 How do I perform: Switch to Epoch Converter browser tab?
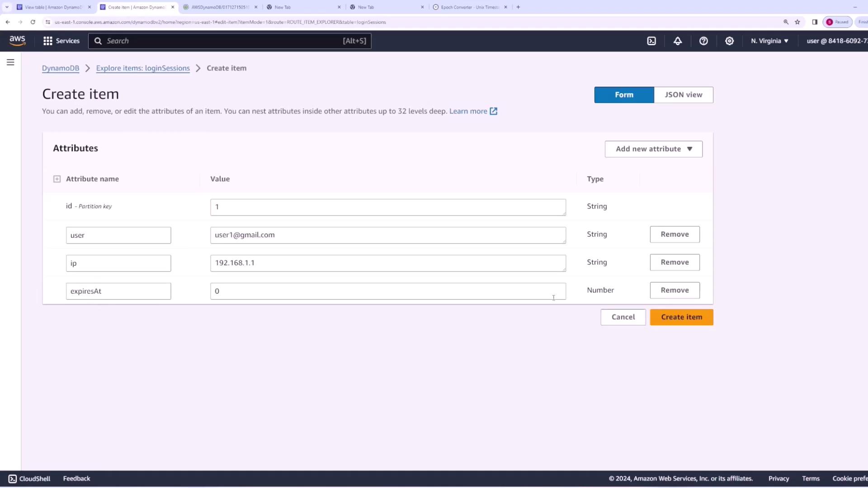tap(469, 7)
